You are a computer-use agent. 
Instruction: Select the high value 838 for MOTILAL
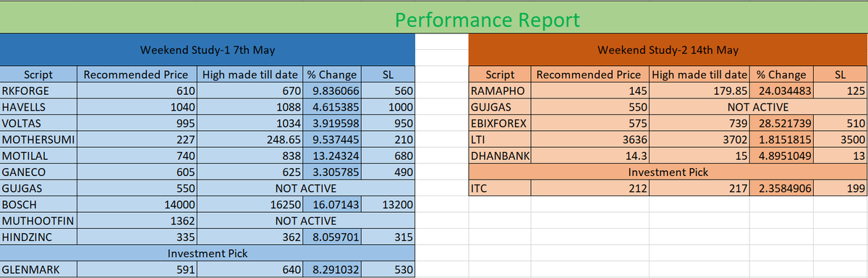250,156
